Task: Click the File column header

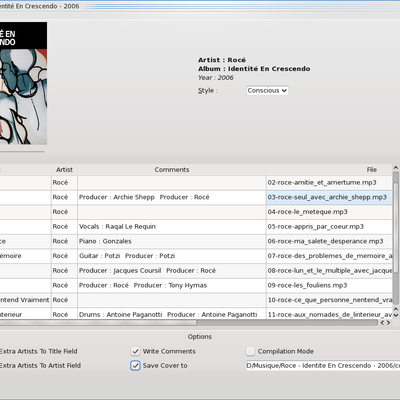Action: pyautogui.click(x=329, y=170)
